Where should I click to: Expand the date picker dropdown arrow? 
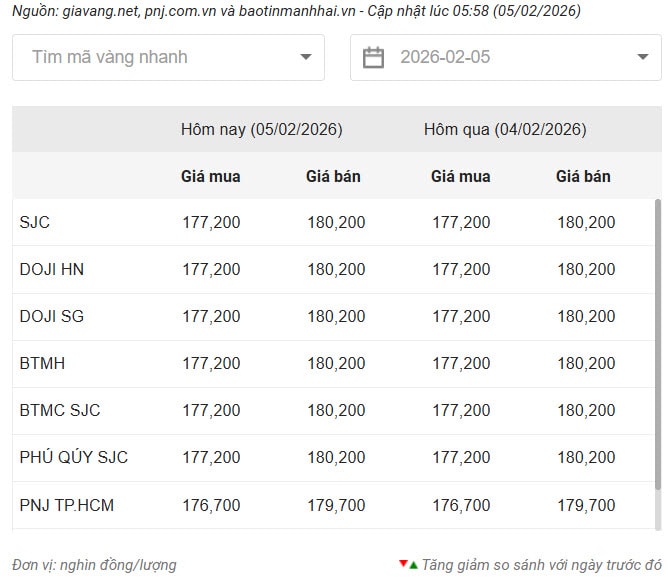pos(643,57)
